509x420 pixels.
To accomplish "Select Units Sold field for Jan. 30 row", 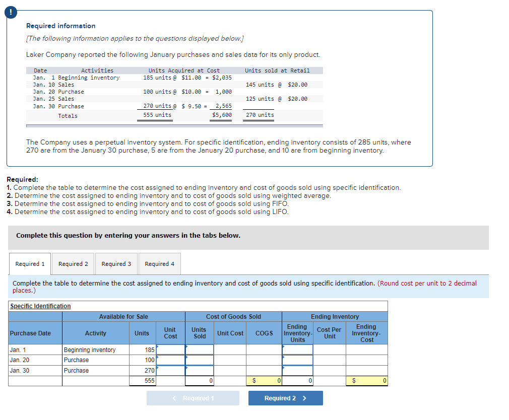I will click(199, 370).
